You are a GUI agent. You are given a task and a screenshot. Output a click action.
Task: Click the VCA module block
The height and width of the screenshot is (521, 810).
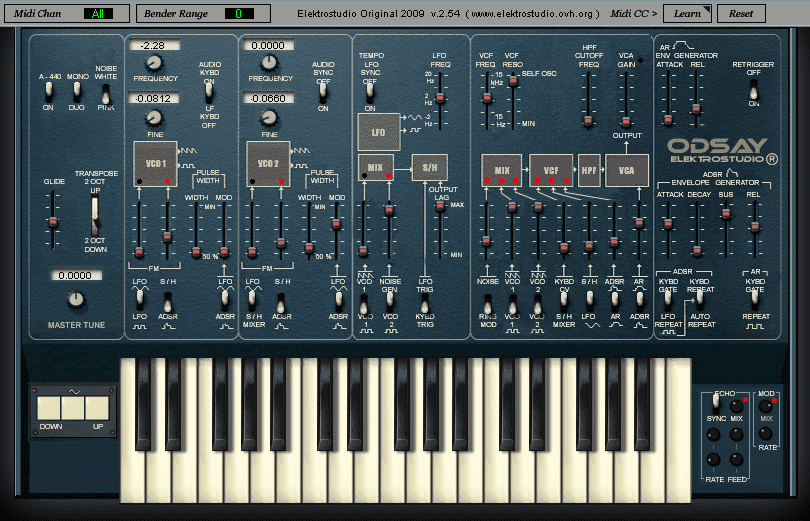point(627,170)
